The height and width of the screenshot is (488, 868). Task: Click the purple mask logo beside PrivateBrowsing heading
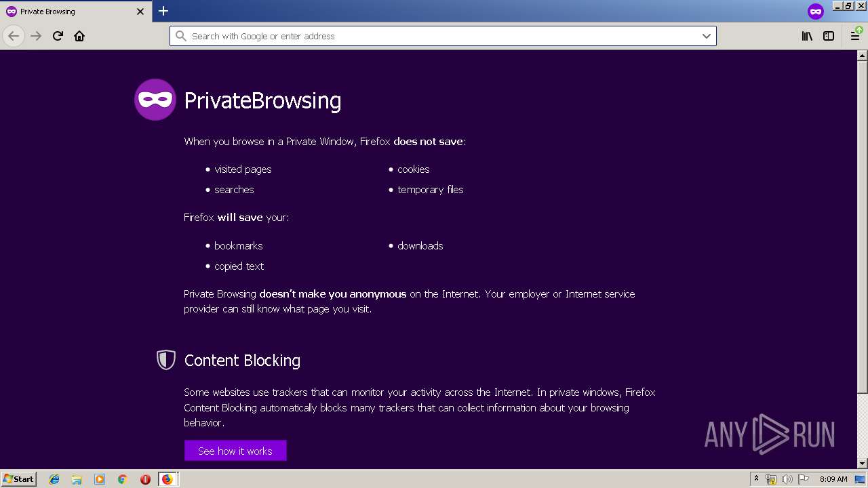pos(155,100)
